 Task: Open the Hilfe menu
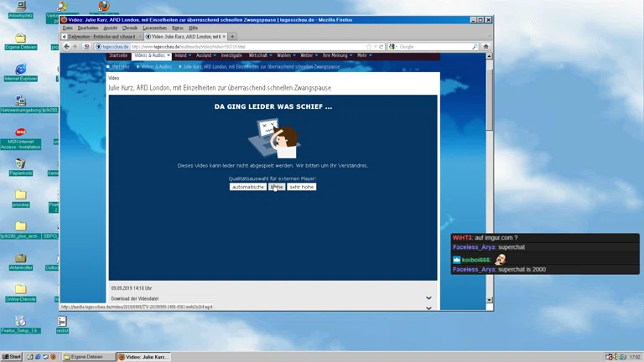pyautogui.click(x=193, y=28)
